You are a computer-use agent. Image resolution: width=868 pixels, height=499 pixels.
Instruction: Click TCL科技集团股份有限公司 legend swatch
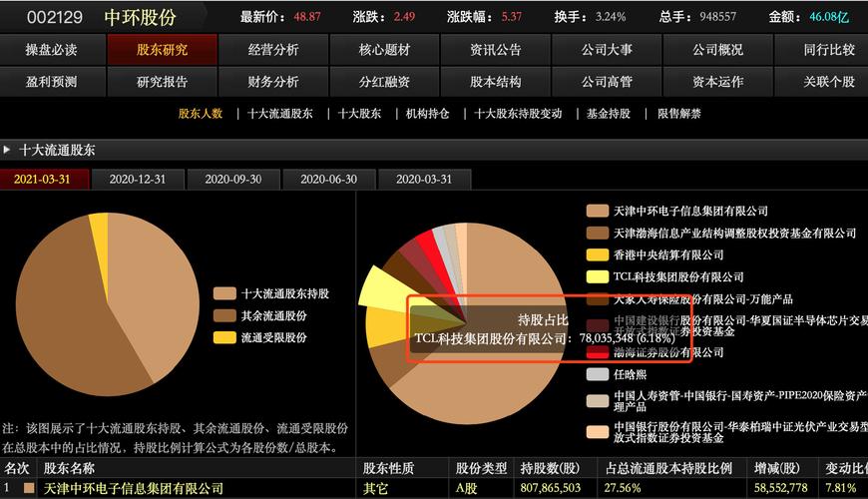(598, 276)
